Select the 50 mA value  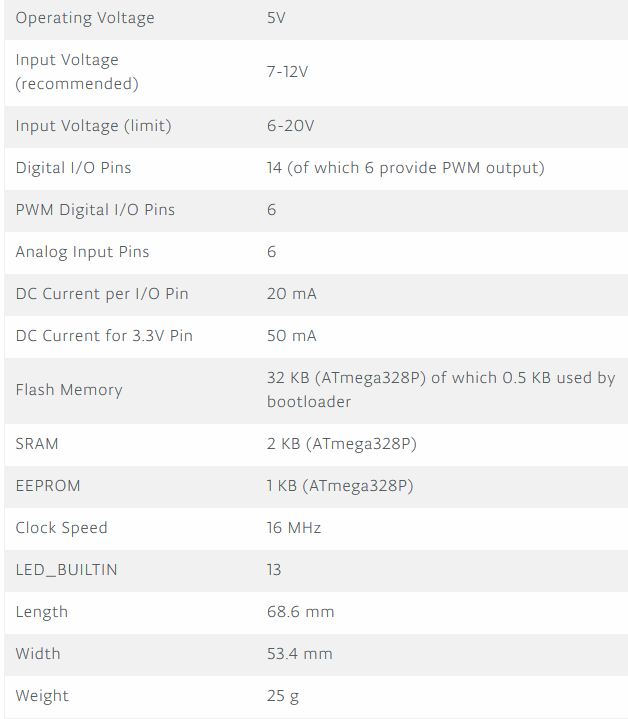pyautogui.click(x=292, y=336)
